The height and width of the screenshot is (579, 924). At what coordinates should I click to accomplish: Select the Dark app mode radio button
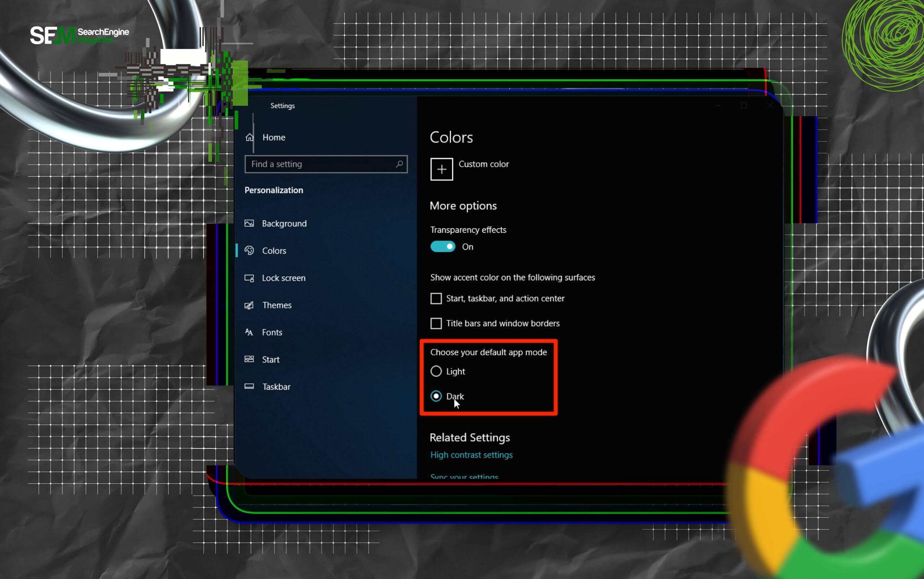436,396
